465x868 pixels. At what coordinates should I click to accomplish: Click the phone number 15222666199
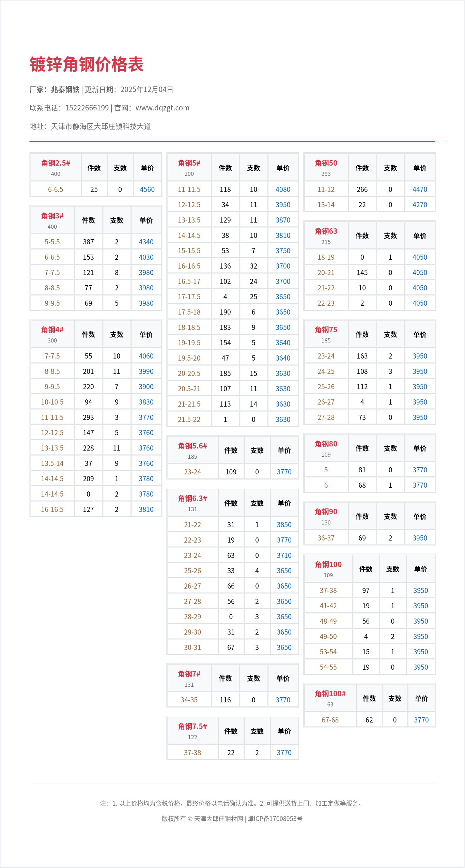(x=87, y=108)
